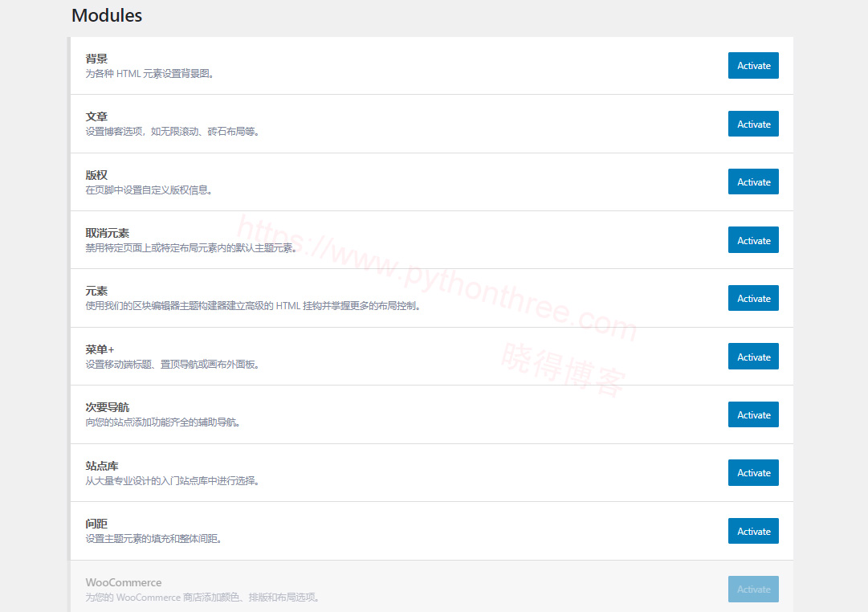The width and height of the screenshot is (868, 612).
Task: Select the 站点库 module title
Action: 102,466
